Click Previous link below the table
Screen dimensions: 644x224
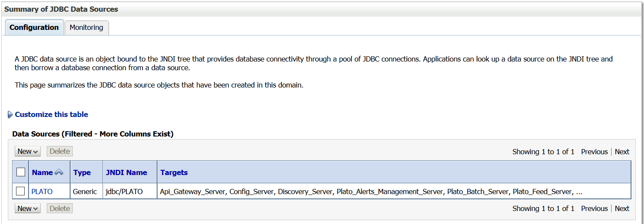pyautogui.click(x=594, y=208)
